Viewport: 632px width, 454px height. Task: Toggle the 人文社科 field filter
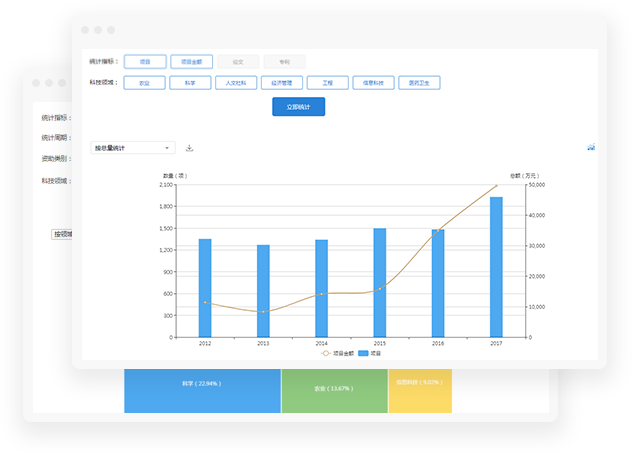pos(236,83)
